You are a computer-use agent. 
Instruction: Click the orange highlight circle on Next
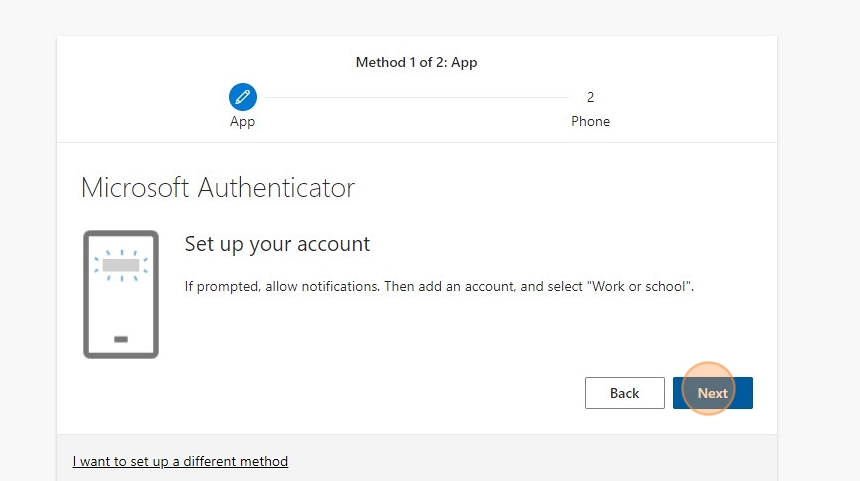click(x=708, y=388)
